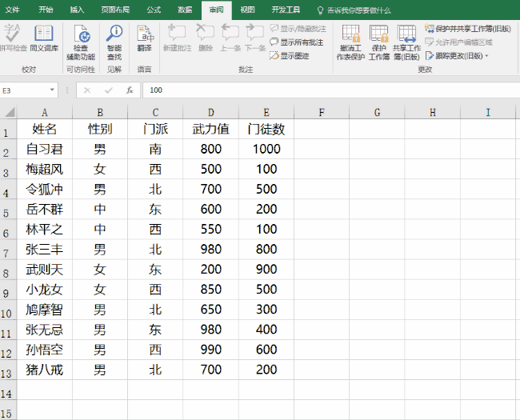Screen dimensions: 520x420
Task: Switch to the Page Layout (页面布局) tab
Action: click(x=115, y=10)
